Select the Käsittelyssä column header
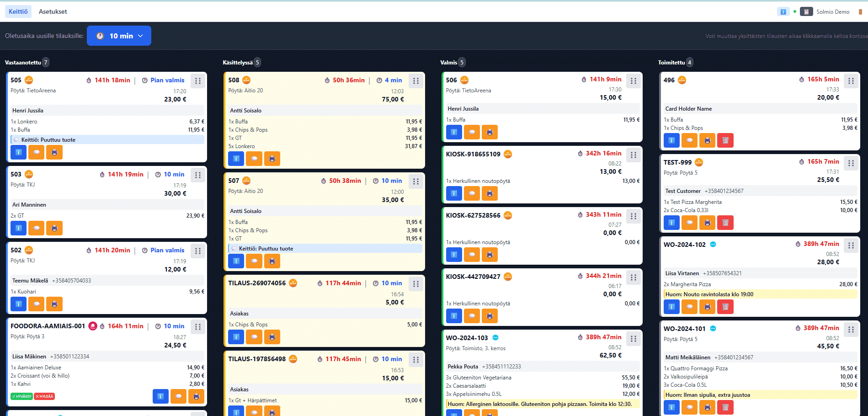 (238, 63)
